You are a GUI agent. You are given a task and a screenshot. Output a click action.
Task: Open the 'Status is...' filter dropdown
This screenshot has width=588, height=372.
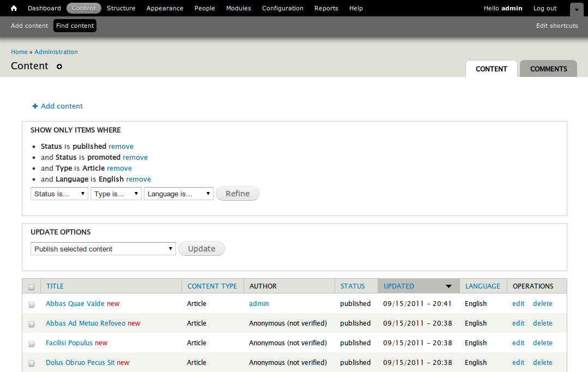(59, 194)
